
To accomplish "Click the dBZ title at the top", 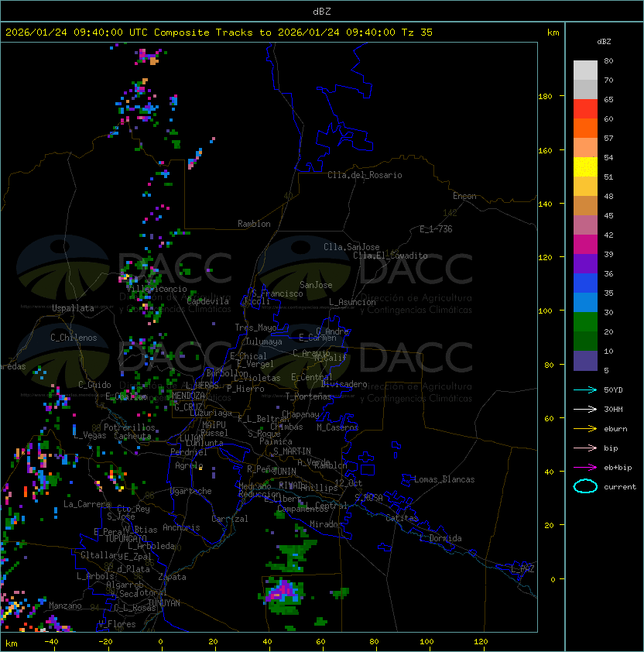I will (x=322, y=11).
